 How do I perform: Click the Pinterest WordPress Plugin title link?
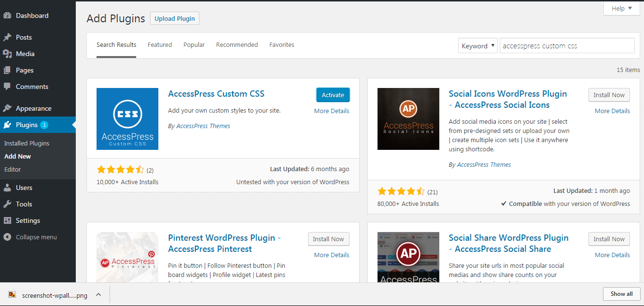[224, 243]
